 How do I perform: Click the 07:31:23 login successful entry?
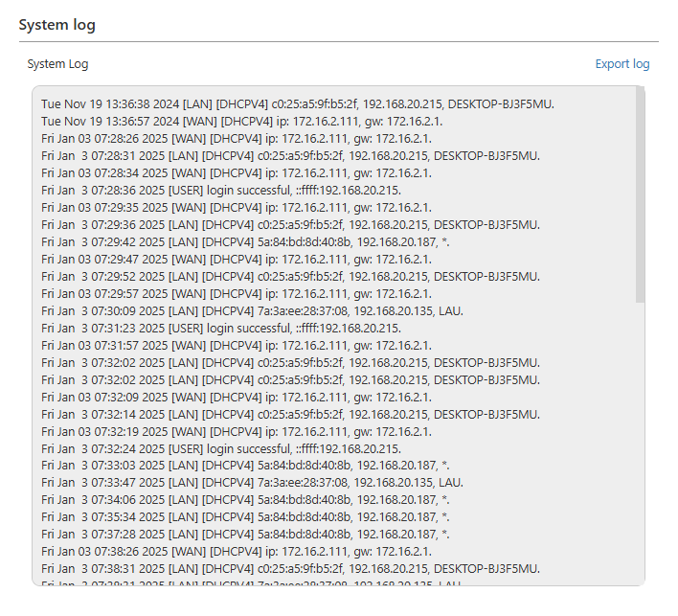coord(221,328)
